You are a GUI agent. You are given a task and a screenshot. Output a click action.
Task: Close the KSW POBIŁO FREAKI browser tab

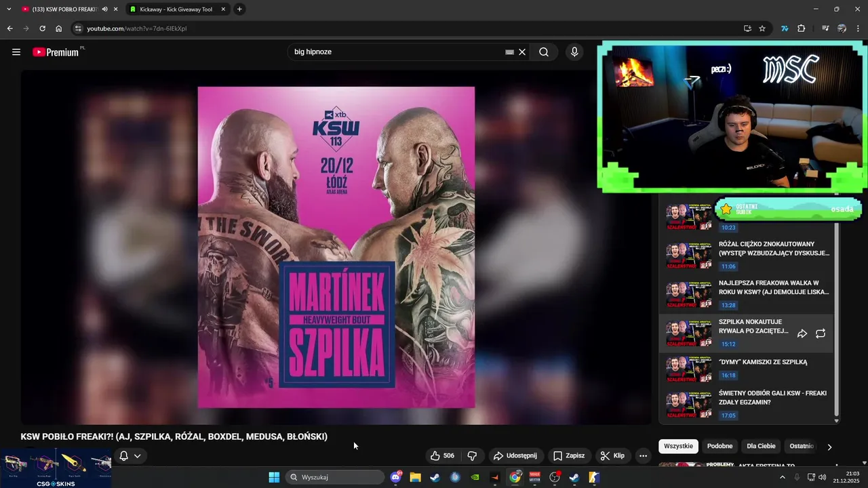click(x=115, y=9)
